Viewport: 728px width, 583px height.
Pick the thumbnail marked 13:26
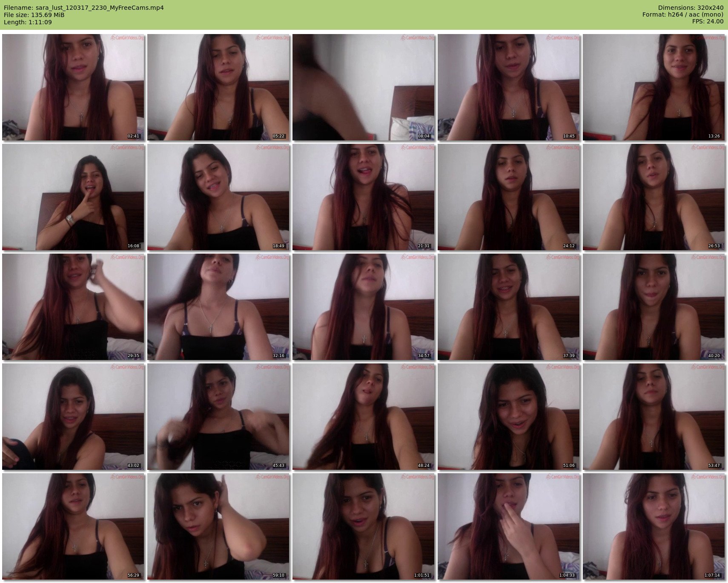click(653, 87)
